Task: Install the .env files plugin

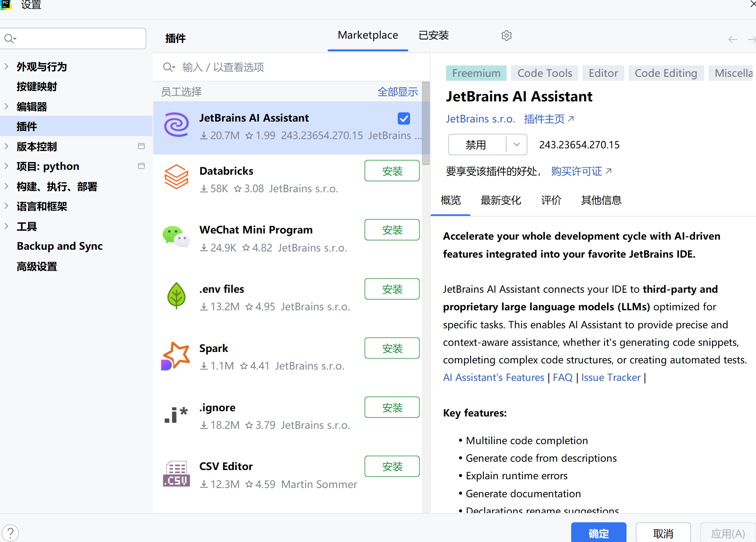Action: tap(392, 289)
